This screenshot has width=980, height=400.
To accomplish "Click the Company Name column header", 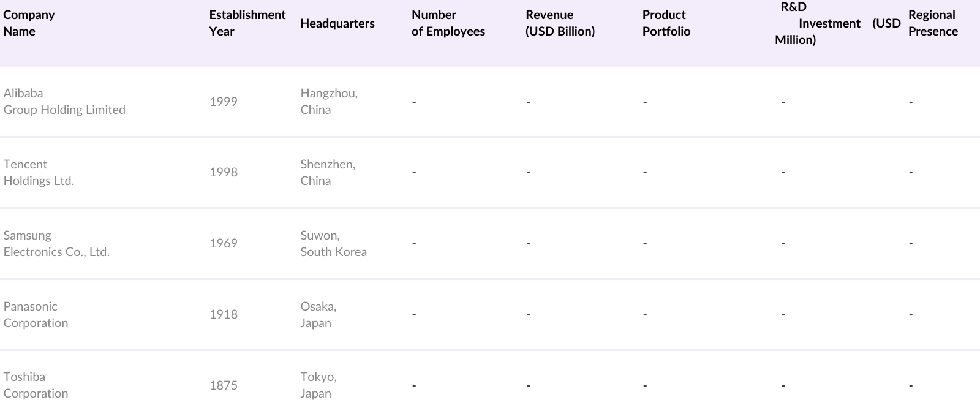I will pyautogui.click(x=29, y=23).
